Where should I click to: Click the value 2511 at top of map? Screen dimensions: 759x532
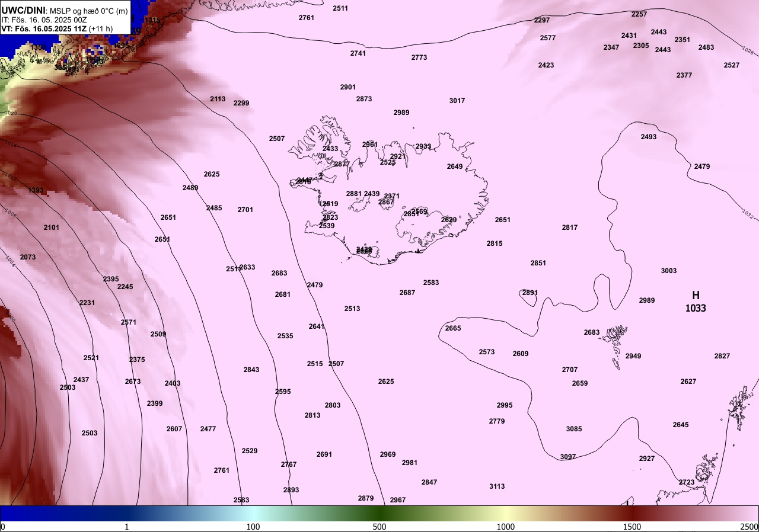[340, 8]
